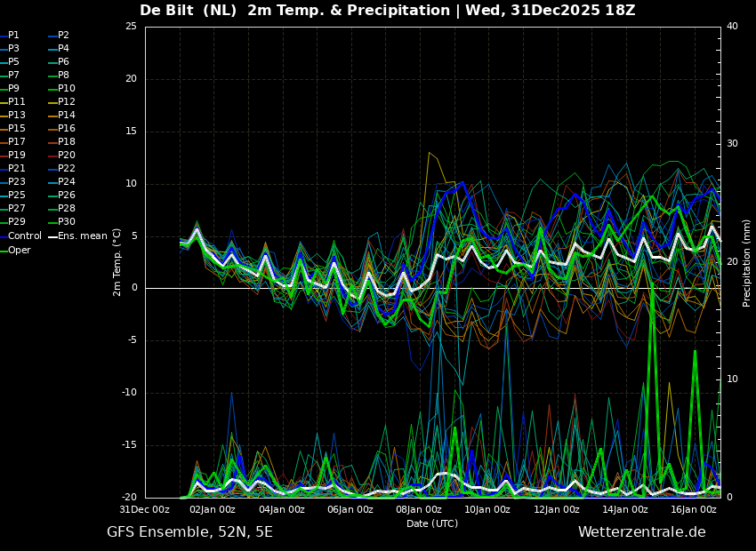Click the P6 ensemble member label
756x551 pixels.
[59, 61]
